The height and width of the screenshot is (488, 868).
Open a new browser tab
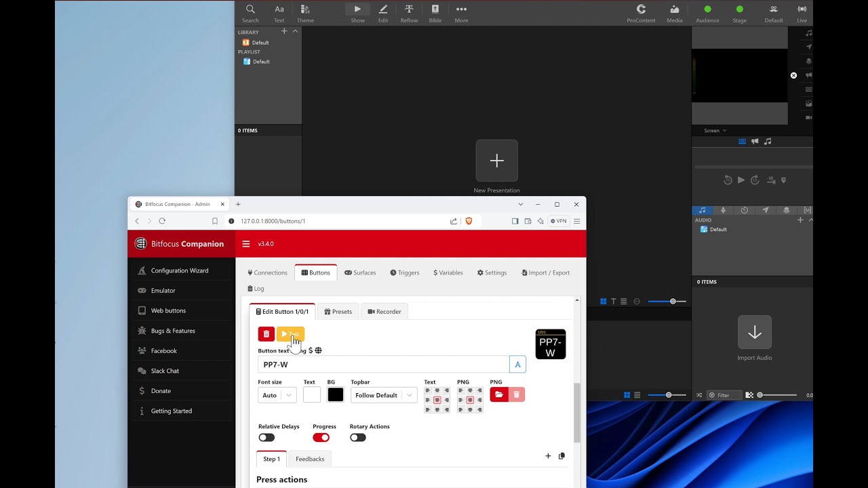[x=238, y=204]
